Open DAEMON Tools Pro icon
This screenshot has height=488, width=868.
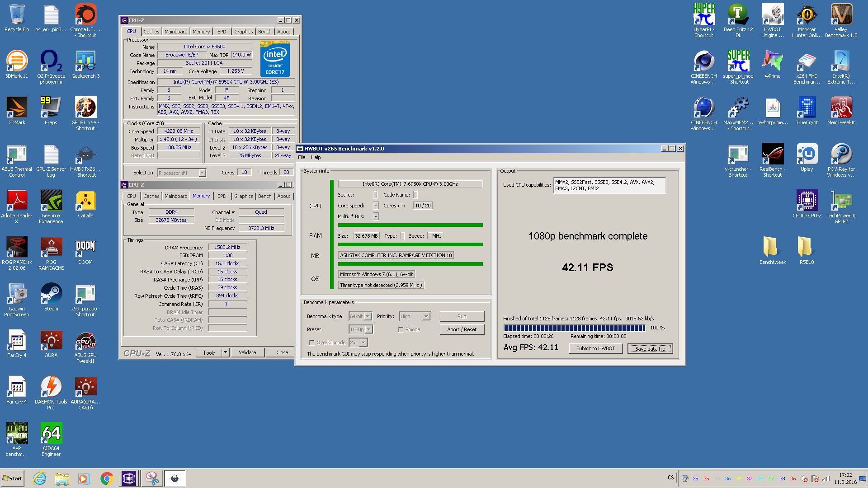tap(51, 393)
